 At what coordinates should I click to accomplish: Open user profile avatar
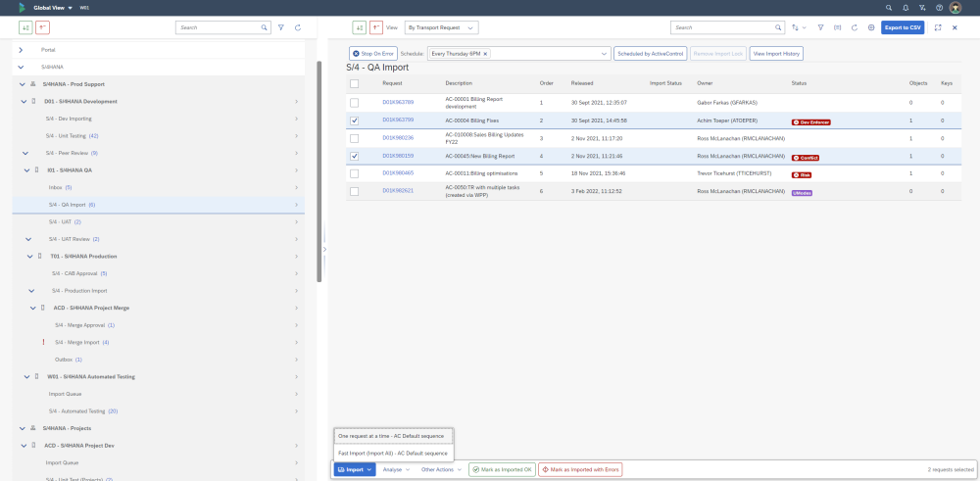(x=955, y=7)
